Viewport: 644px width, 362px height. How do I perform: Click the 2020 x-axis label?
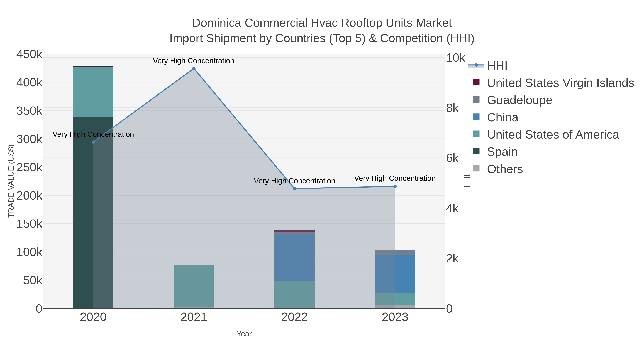pos(93,317)
